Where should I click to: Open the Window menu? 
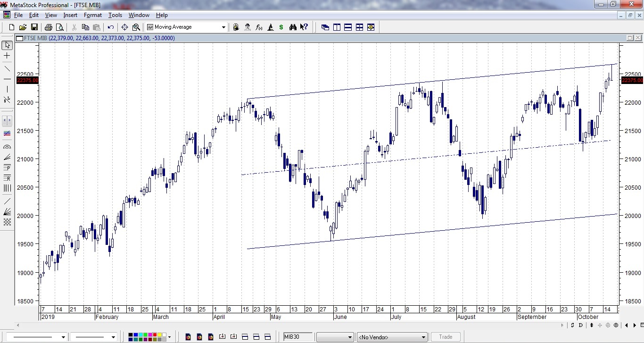139,15
